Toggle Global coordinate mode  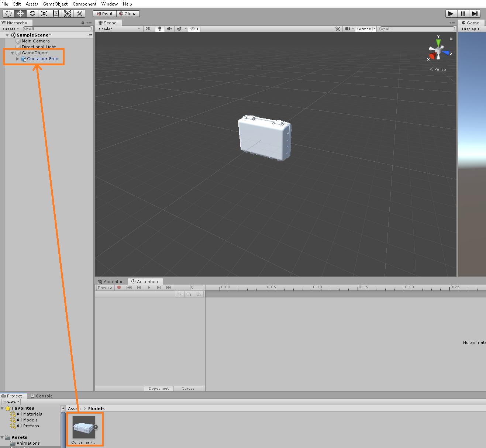[x=128, y=13]
